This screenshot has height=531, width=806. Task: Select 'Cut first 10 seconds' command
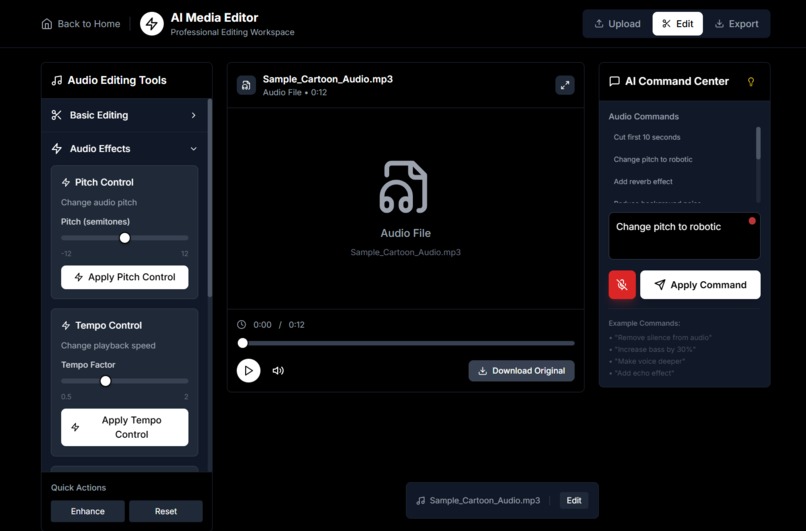point(647,137)
